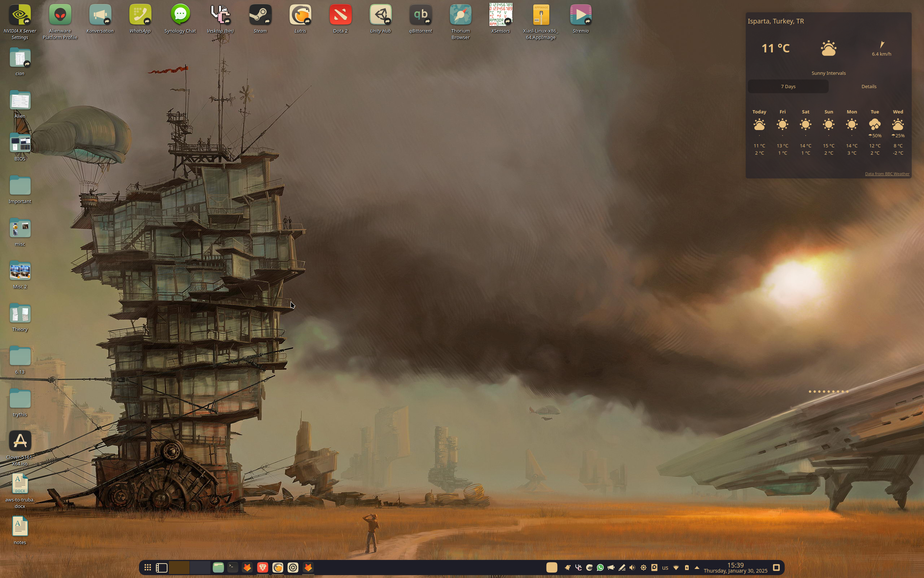Select the Misc 2 folder
924x578 pixels.
tap(20, 275)
